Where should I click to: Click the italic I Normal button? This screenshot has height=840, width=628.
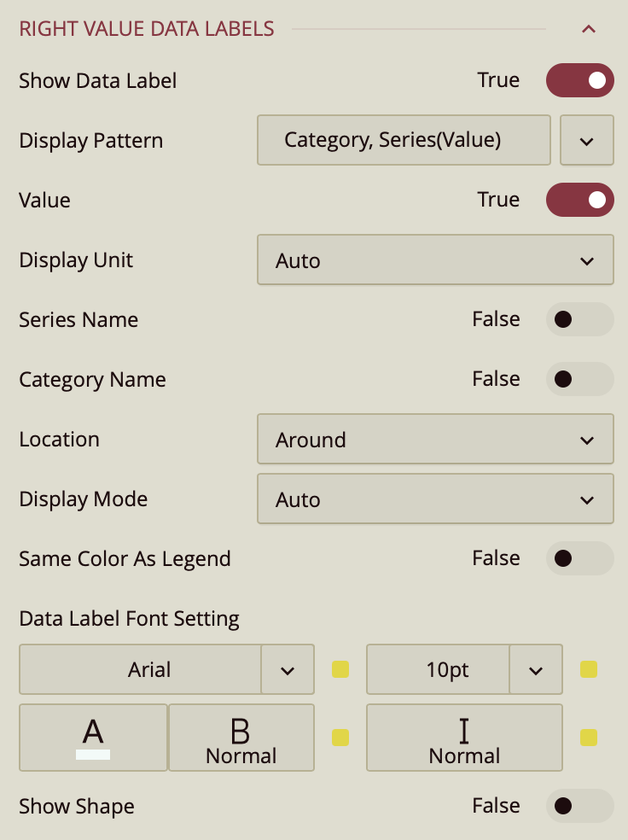464,737
